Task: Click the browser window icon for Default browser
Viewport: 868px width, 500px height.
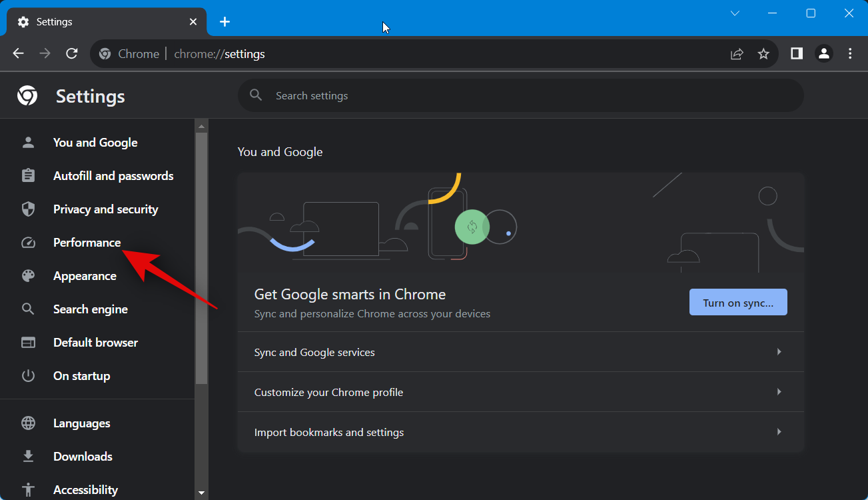Action: [28, 343]
